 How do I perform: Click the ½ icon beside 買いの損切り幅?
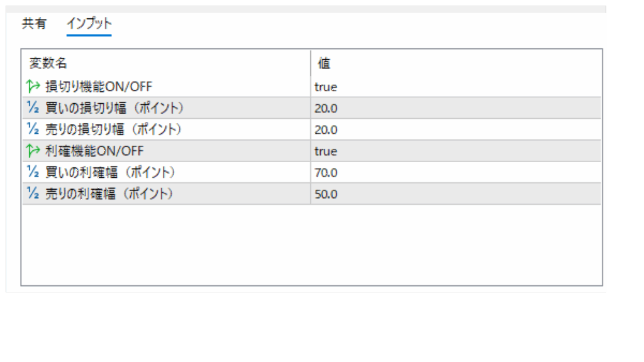click(33, 108)
